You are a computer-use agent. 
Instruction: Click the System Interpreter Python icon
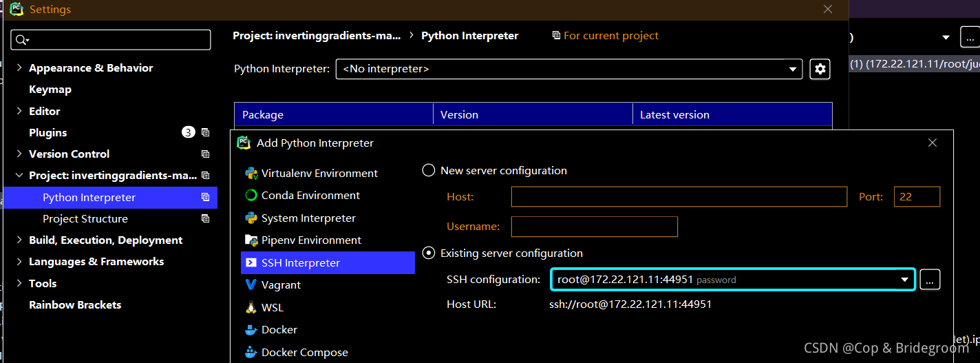point(251,218)
